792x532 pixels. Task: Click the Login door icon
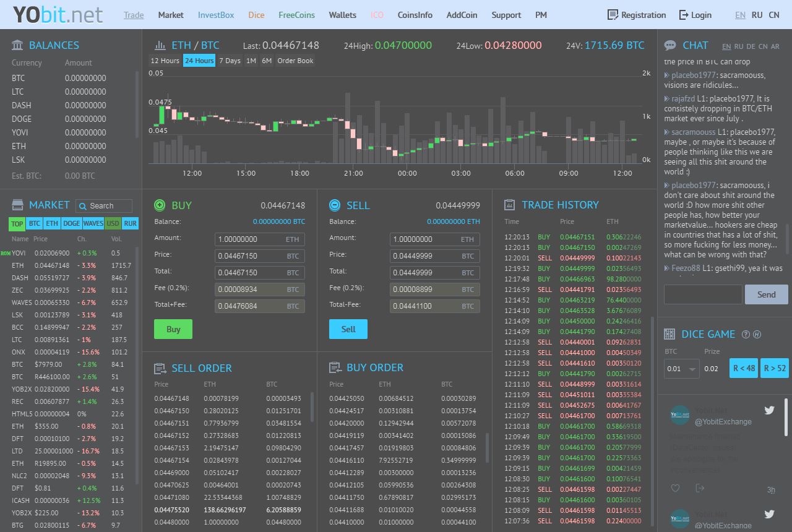pyautogui.click(x=684, y=15)
